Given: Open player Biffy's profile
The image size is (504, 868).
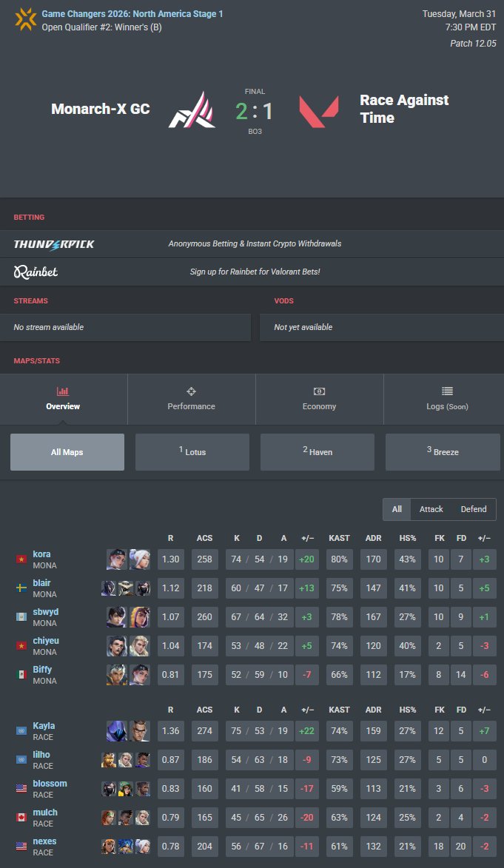Looking at the screenshot, I should [x=42, y=669].
